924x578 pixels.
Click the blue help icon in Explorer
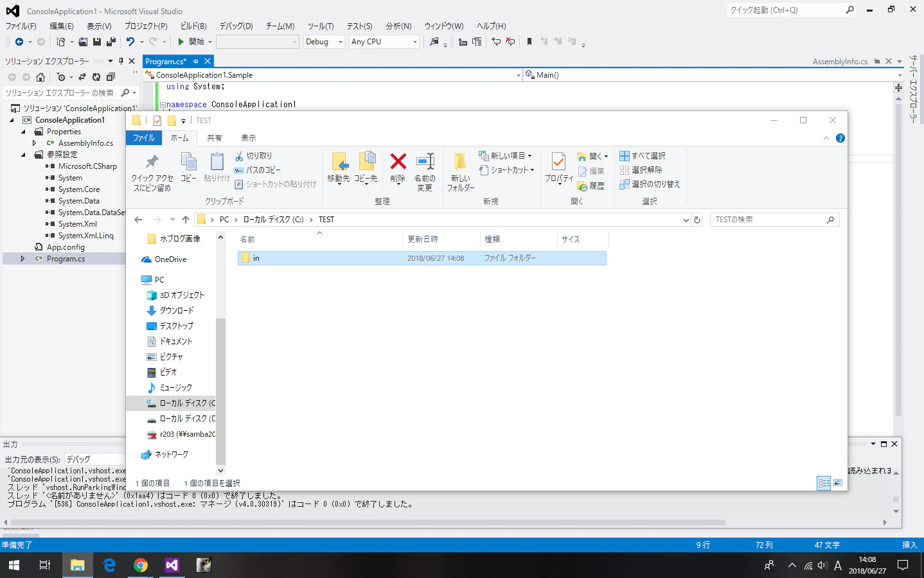[x=840, y=138]
